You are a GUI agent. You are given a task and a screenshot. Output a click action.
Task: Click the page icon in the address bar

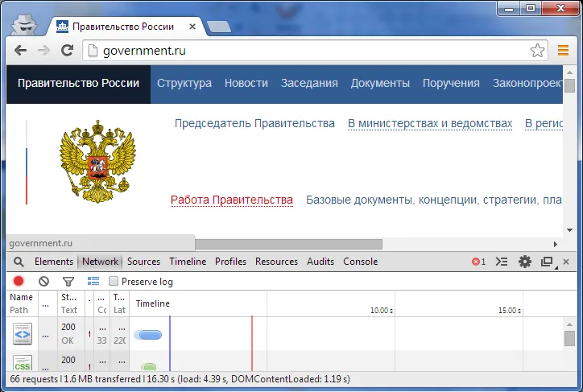coord(93,51)
